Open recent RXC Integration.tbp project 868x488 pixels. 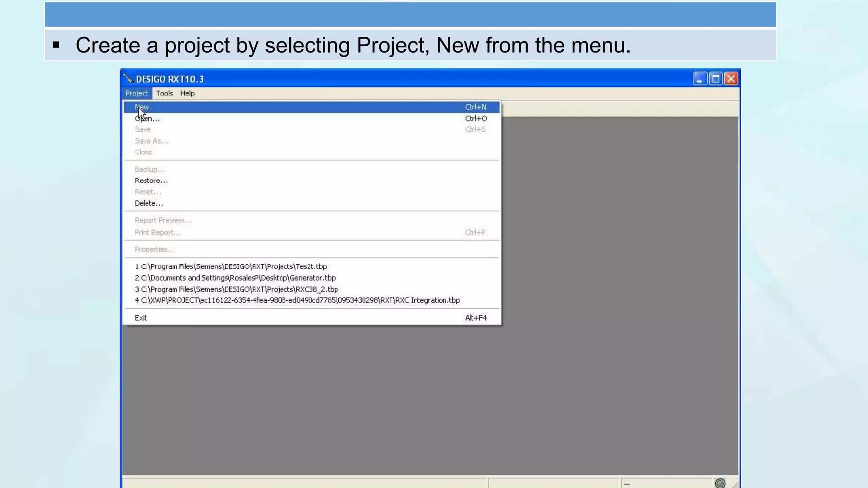pyautogui.click(x=297, y=300)
